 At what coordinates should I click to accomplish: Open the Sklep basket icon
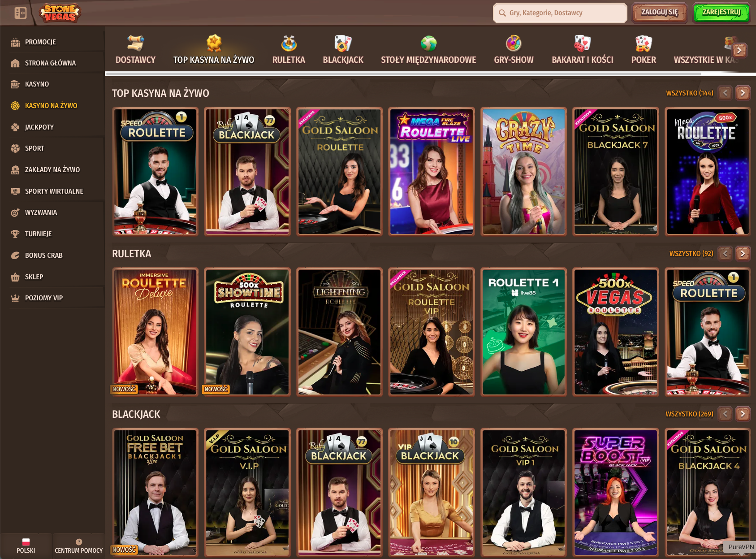click(x=15, y=277)
